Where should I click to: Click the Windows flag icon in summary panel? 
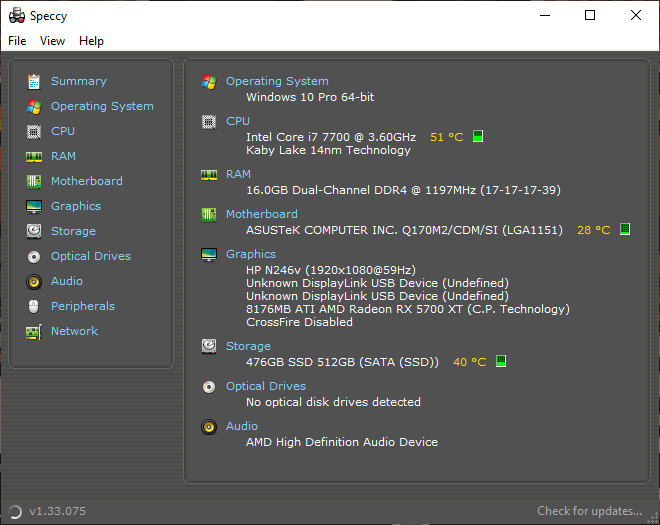click(209, 82)
